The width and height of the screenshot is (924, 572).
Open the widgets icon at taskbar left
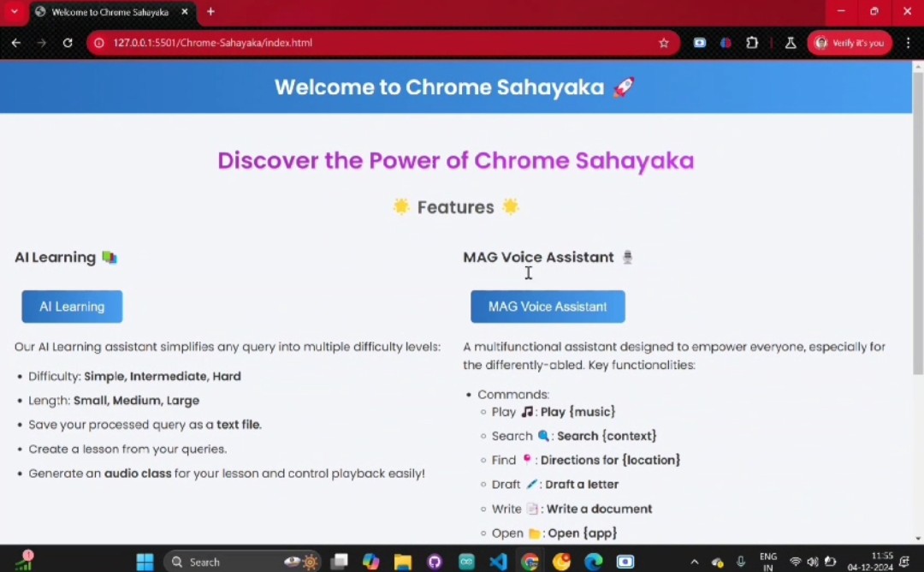pyautogui.click(x=24, y=561)
